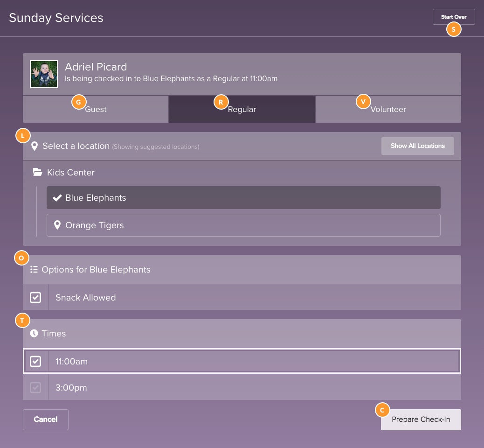Image resolution: width=484 pixels, height=448 pixels.
Task: Enable the 3:00pm time slot
Action: click(x=35, y=387)
